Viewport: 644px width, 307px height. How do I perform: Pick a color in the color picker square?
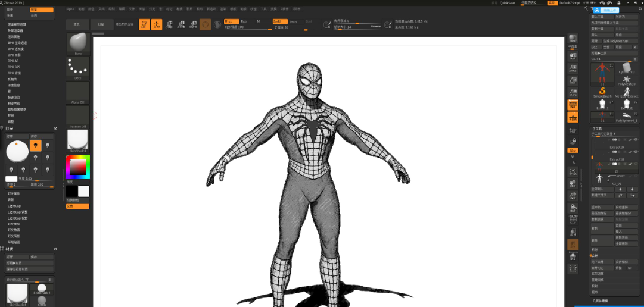click(x=77, y=167)
